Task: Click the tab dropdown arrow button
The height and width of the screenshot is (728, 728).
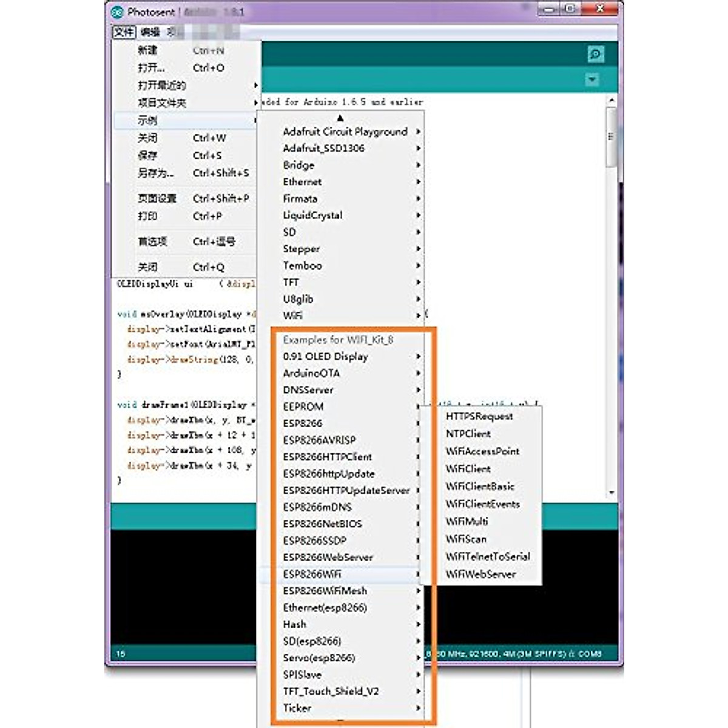Action: coord(591,80)
